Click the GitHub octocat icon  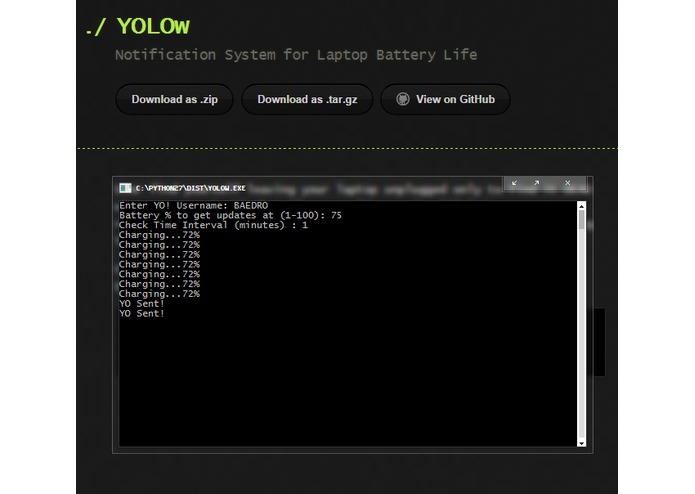click(402, 99)
